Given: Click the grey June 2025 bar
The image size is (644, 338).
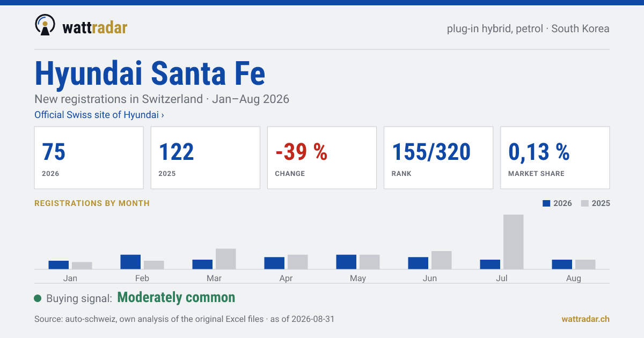Looking at the screenshot, I should point(442,260).
